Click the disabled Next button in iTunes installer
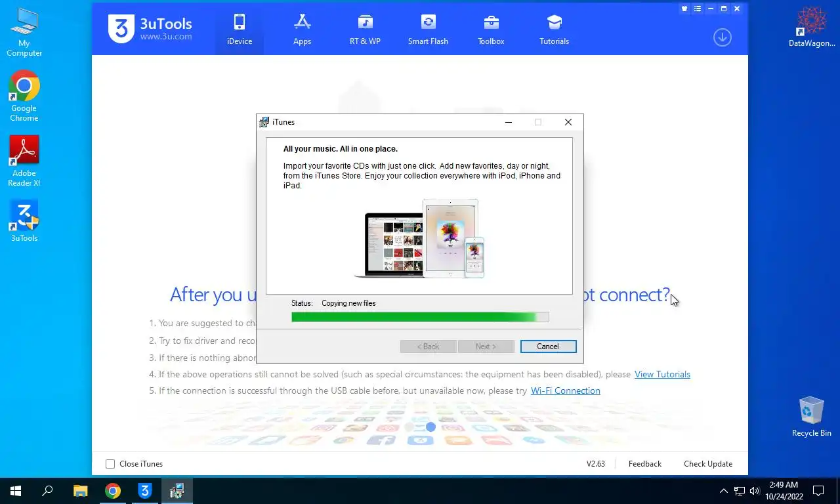The width and height of the screenshot is (840, 504). pyautogui.click(x=486, y=346)
